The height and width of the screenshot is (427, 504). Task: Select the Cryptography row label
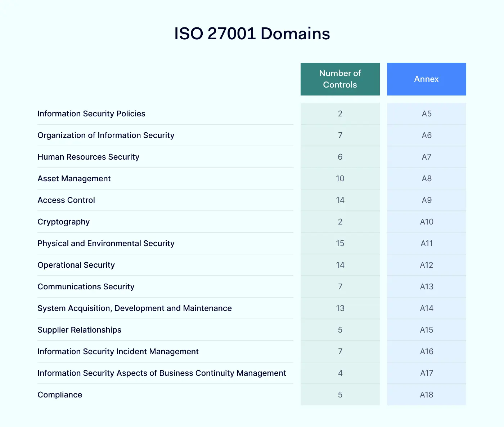[63, 222]
